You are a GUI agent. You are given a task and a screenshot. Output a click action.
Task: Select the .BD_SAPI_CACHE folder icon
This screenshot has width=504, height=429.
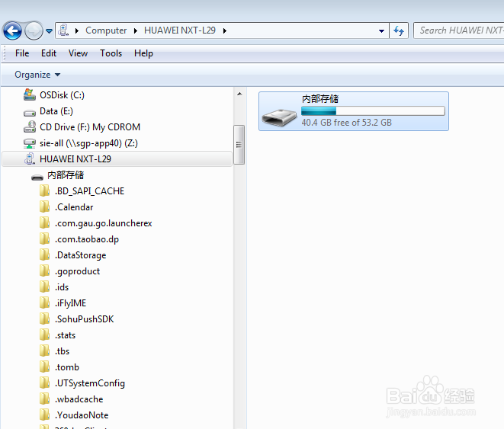click(x=45, y=190)
